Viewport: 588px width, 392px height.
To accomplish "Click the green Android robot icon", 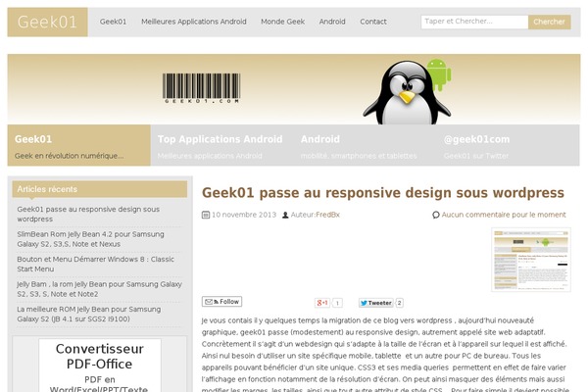I will (x=439, y=74).
